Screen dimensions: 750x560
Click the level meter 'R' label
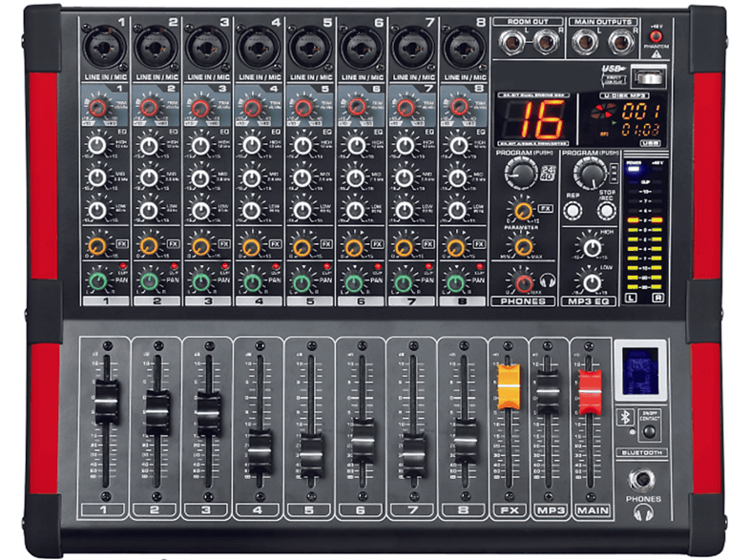(x=658, y=299)
